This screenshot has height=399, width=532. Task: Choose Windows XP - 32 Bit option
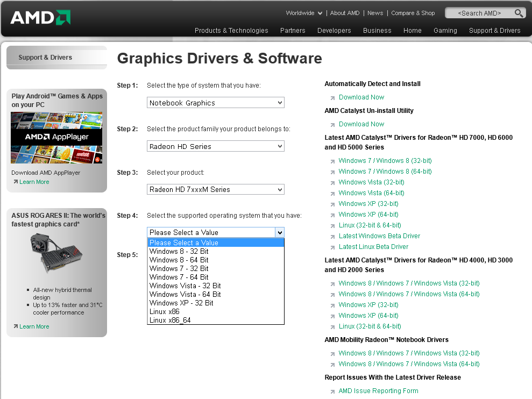(216, 303)
